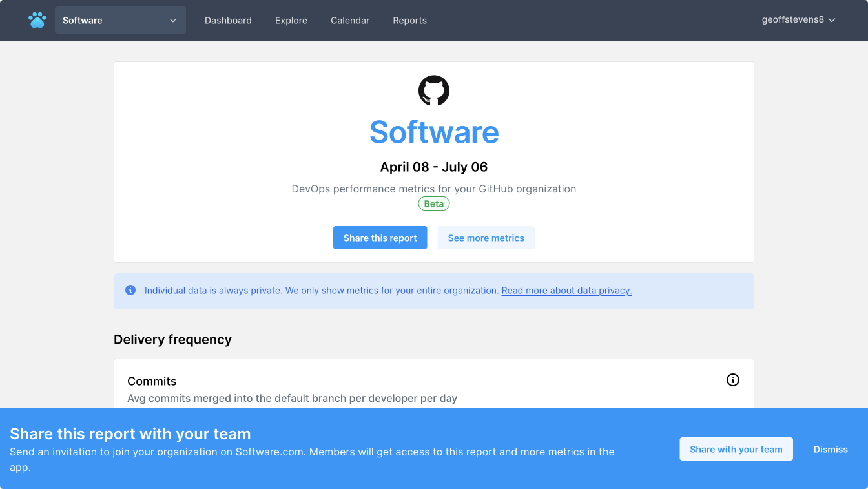Switch to the Calendar view
The height and width of the screenshot is (489, 868).
point(350,21)
